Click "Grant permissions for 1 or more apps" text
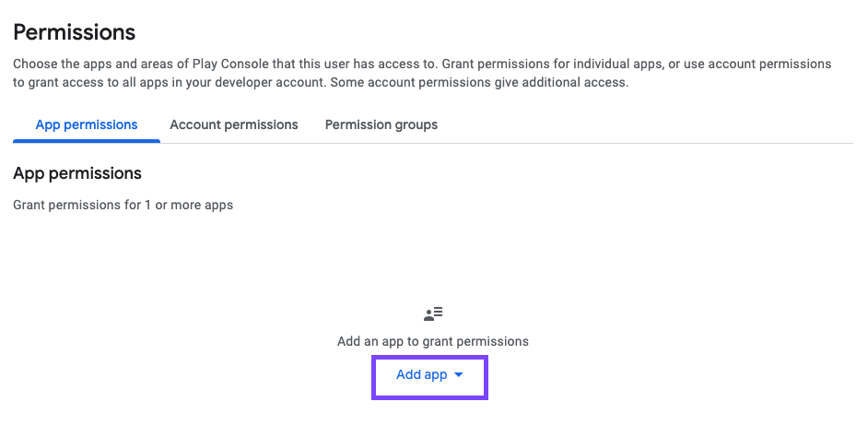The image size is (868, 437). click(x=123, y=205)
